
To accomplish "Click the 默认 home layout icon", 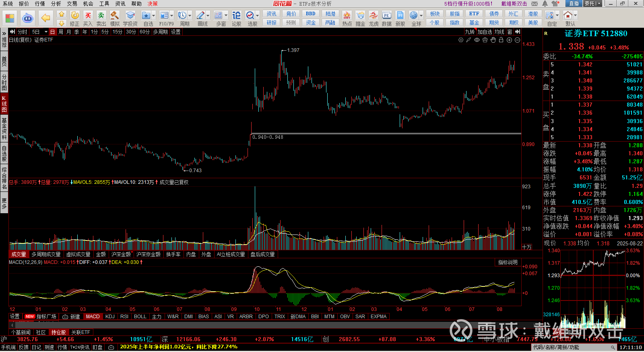I will 568,15.
